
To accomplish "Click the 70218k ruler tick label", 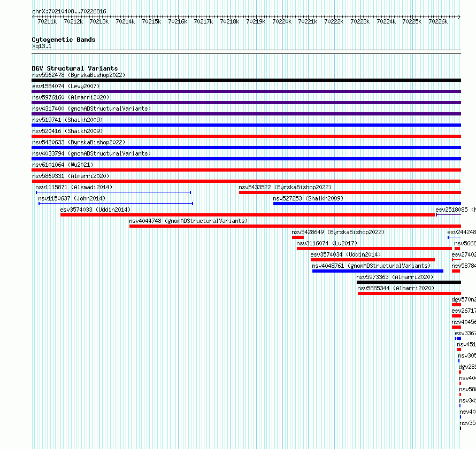I will point(229,21).
